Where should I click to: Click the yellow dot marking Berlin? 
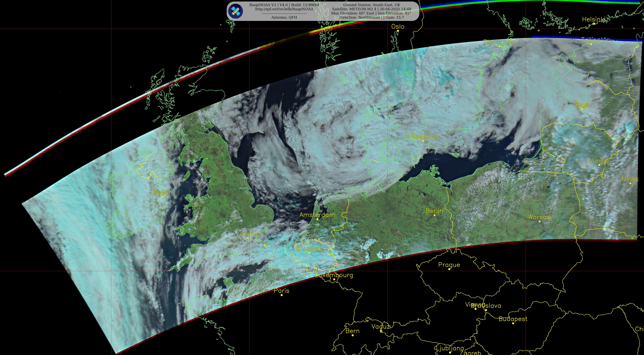pos(434,215)
